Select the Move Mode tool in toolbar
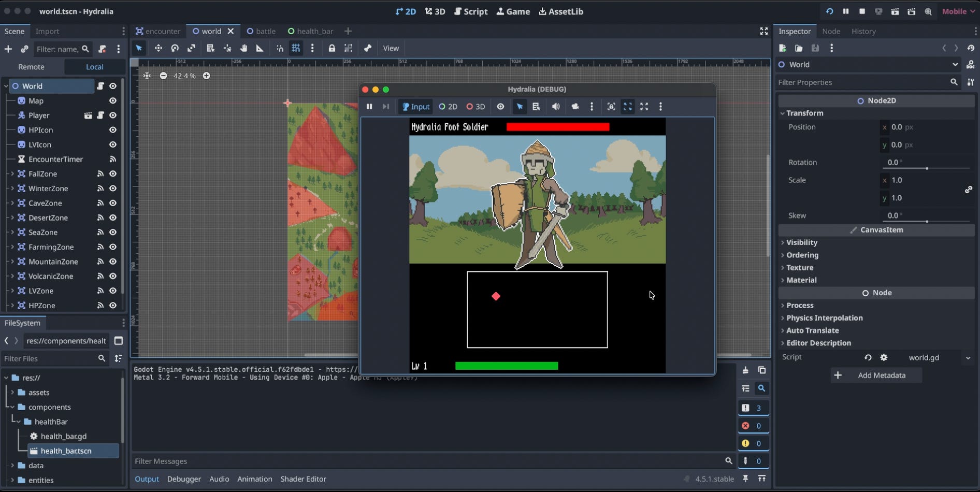 pyautogui.click(x=158, y=48)
